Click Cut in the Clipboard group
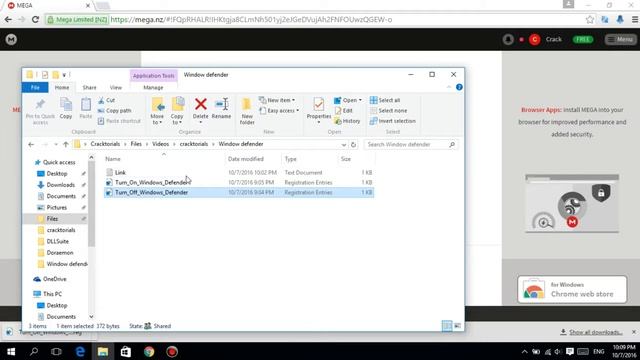The height and width of the screenshot is (360, 640). [x=107, y=100]
